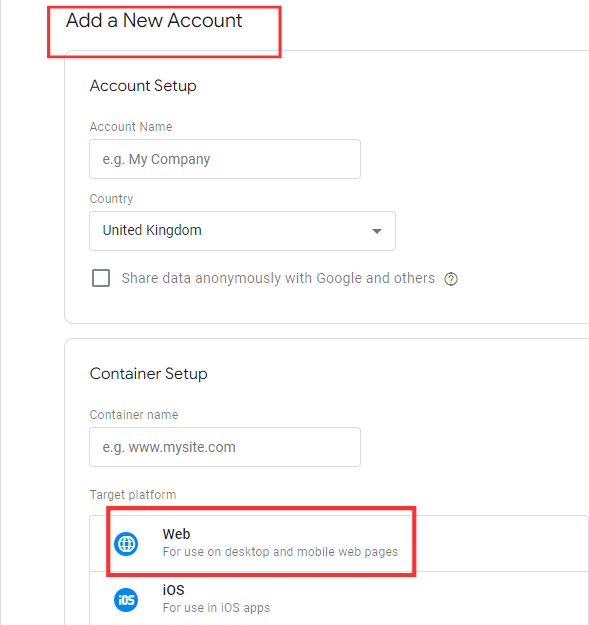Click the blue iOS platform icon
Viewport: 589px width, 625px height.
(126, 599)
